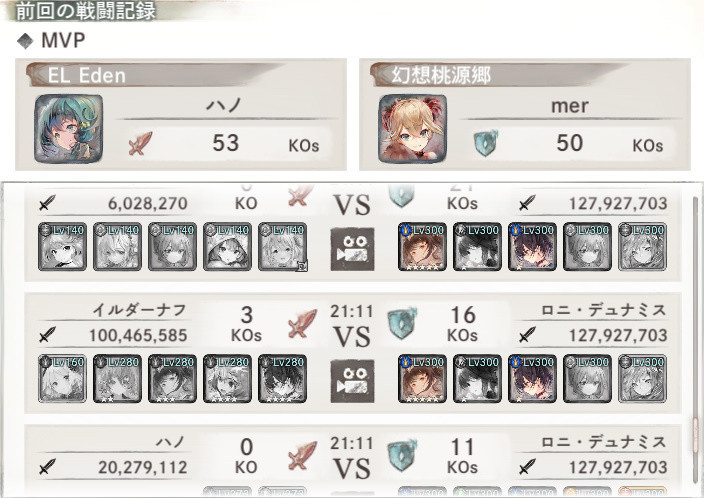The height and width of the screenshot is (498, 704).
Task: Click the hooded Lv140 character portrait
Action: click(x=228, y=246)
